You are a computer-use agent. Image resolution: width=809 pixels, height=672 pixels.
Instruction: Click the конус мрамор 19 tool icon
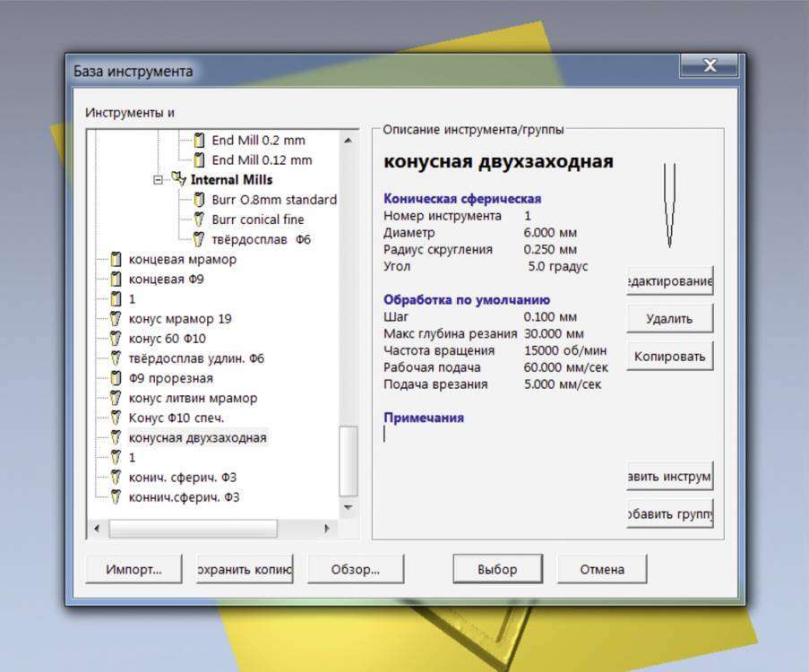116,319
